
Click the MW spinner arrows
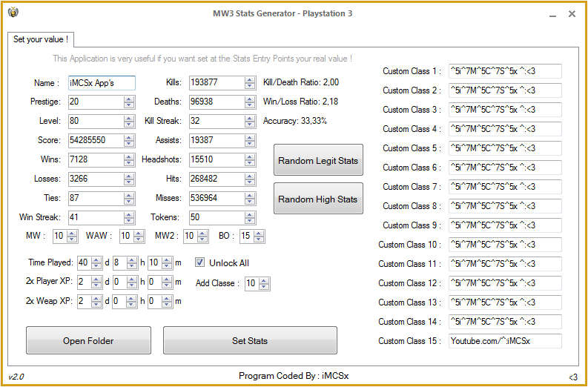click(x=72, y=236)
